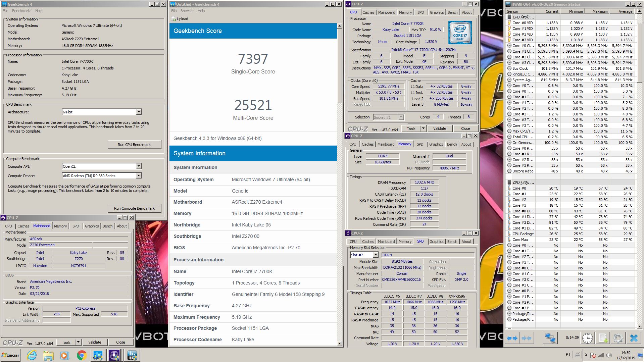Open Internet Explorer from taskbar
Screen dimensions: 644x362
[32, 355]
